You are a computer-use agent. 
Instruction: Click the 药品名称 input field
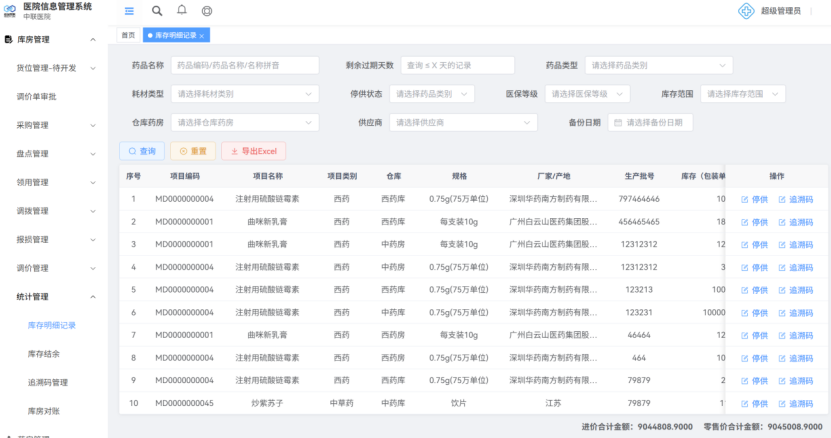point(245,66)
